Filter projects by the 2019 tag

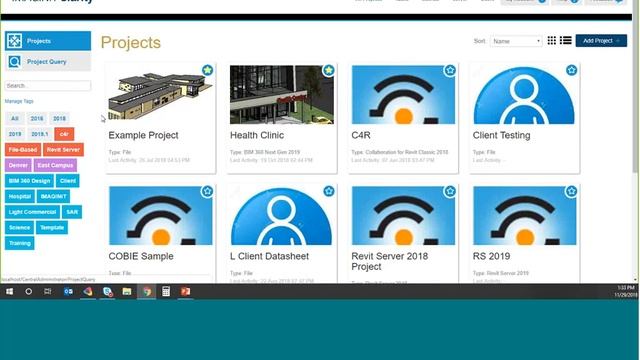pyautogui.click(x=15, y=134)
